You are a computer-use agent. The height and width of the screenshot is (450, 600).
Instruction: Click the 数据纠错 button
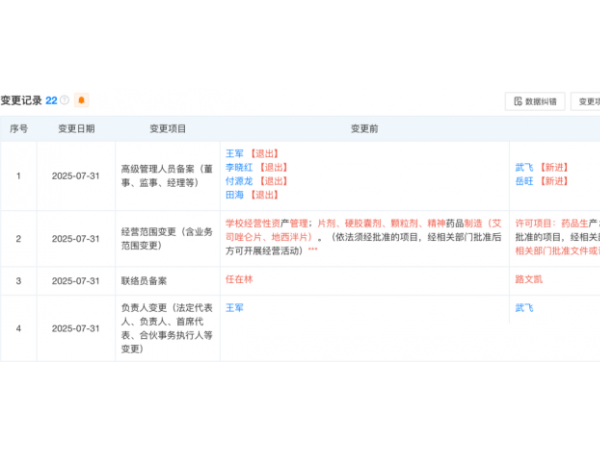coord(536,101)
